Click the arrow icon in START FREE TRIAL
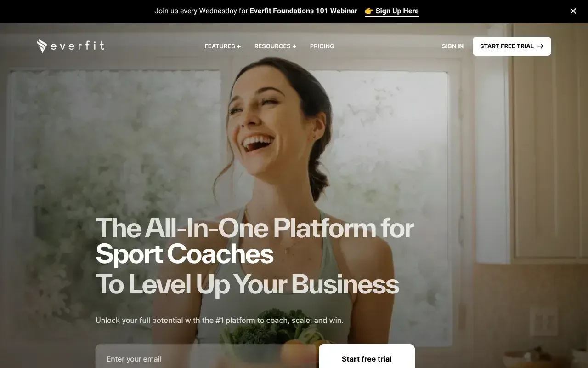 540,46
